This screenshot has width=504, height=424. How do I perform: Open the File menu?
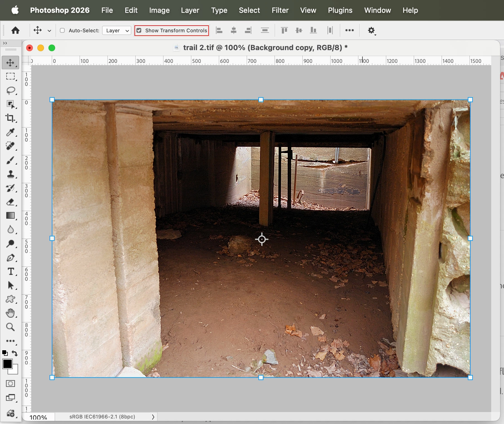(x=107, y=10)
